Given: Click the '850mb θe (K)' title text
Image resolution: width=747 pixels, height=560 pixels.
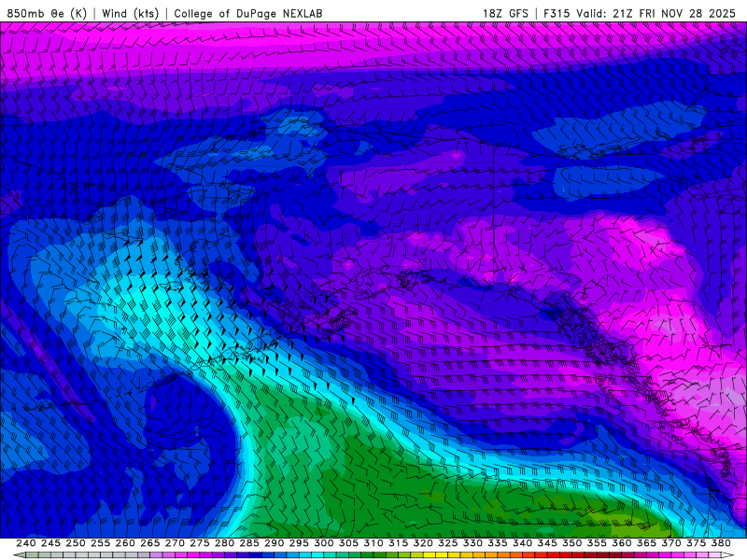Looking at the screenshot, I should 47,14.
